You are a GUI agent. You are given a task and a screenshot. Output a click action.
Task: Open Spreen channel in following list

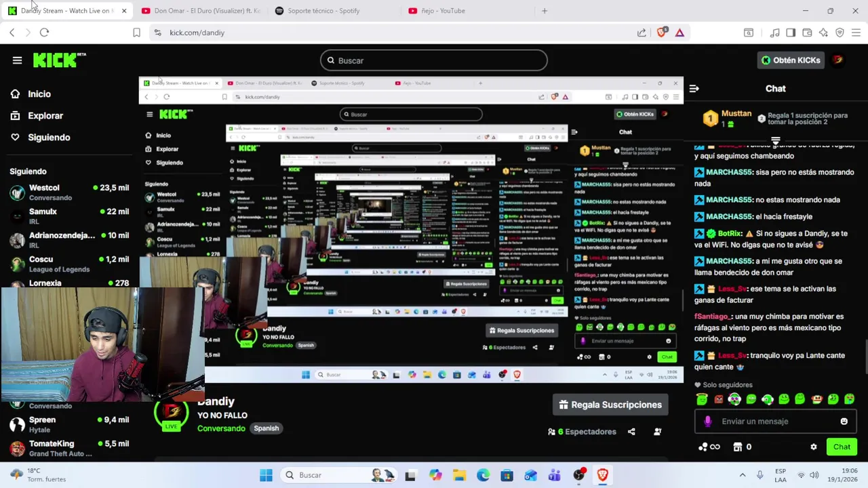point(68,424)
